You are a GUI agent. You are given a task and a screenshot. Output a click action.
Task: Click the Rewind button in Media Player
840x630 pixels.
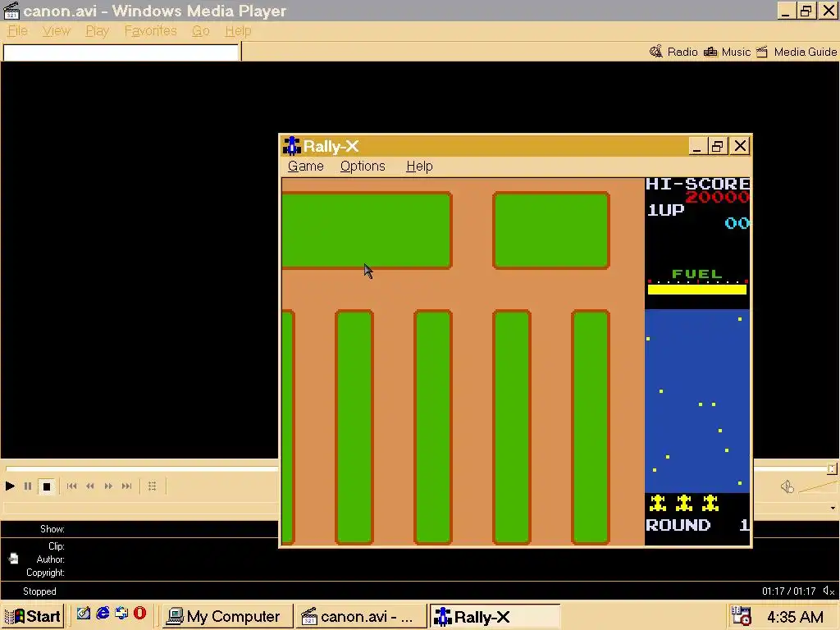90,486
